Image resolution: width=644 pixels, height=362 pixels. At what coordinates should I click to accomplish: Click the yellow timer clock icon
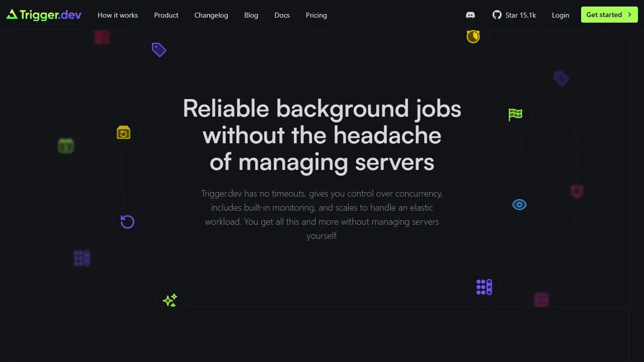coord(473,36)
